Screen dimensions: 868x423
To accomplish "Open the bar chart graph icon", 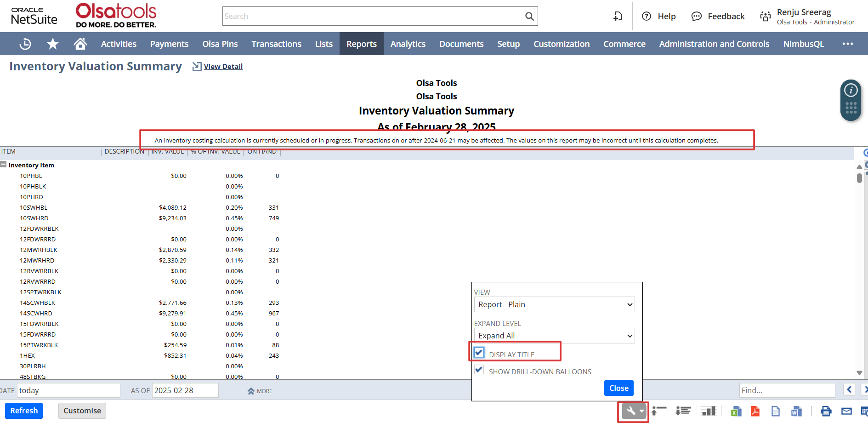I will tap(709, 411).
